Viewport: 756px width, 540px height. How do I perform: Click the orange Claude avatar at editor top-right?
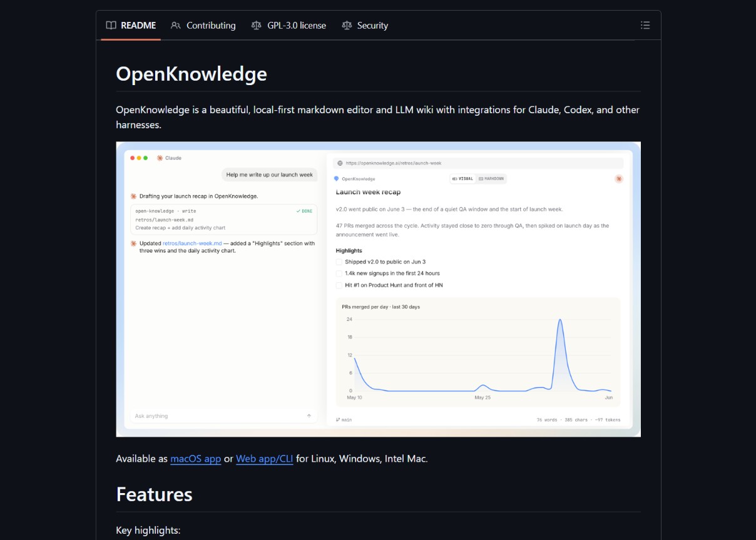[x=619, y=179]
